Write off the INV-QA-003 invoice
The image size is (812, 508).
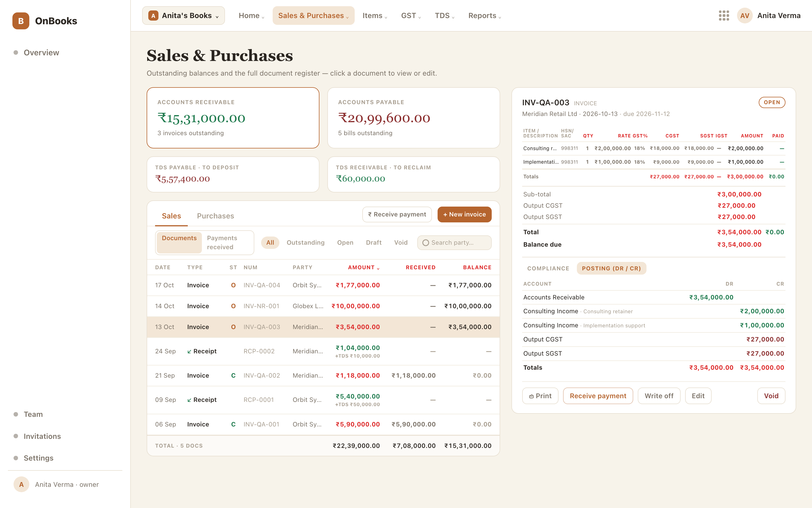[x=659, y=396]
